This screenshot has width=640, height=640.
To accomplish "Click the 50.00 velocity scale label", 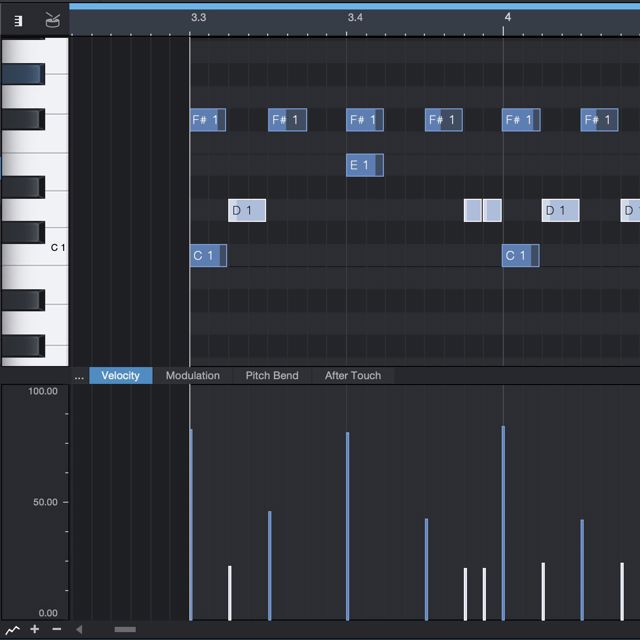I will tap(45, 502).
